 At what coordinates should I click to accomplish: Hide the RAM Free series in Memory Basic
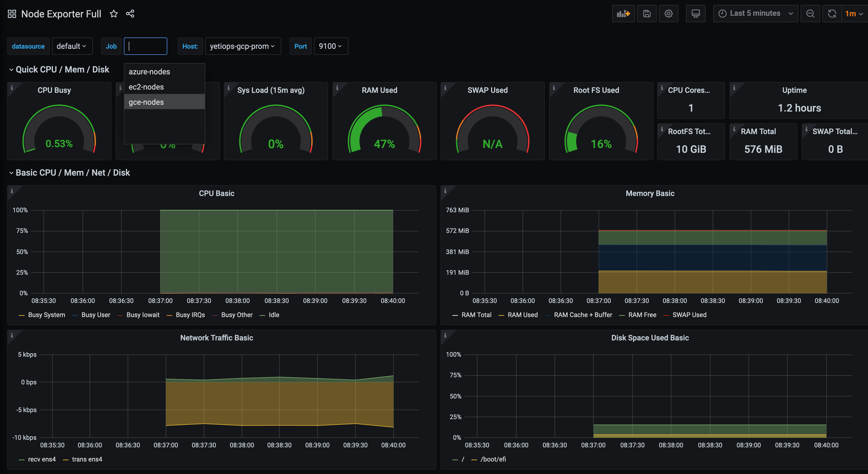(642, 315)
